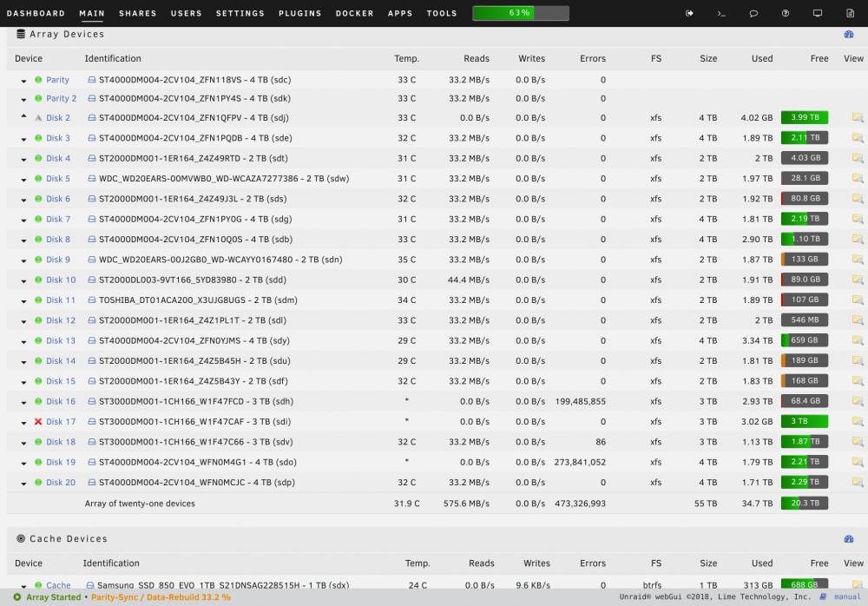Image resolution: width=868 pixels, height=606 pixels.
Task: Click the Identification column header in Array Devices
Action: (x=113, y=58)
